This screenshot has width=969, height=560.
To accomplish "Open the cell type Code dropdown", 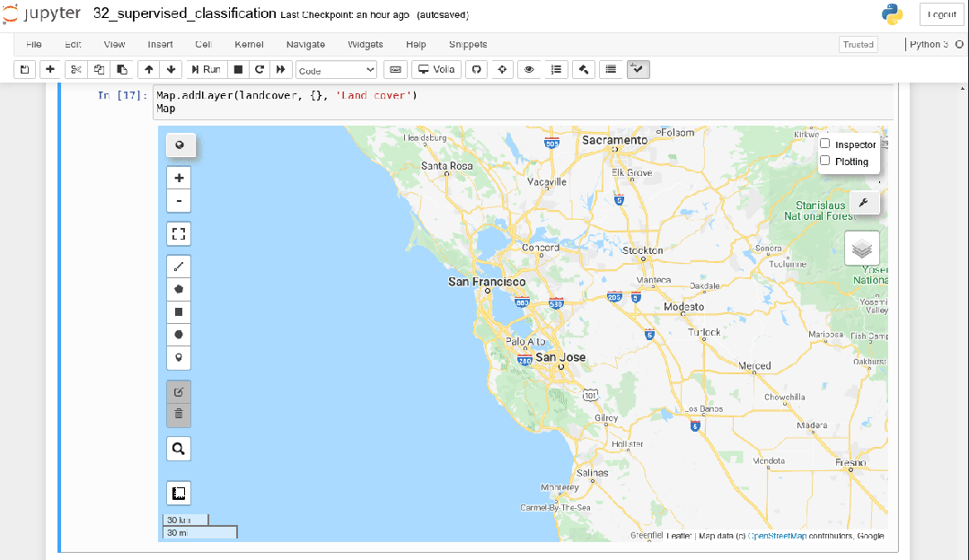I will tap(336, 70).
